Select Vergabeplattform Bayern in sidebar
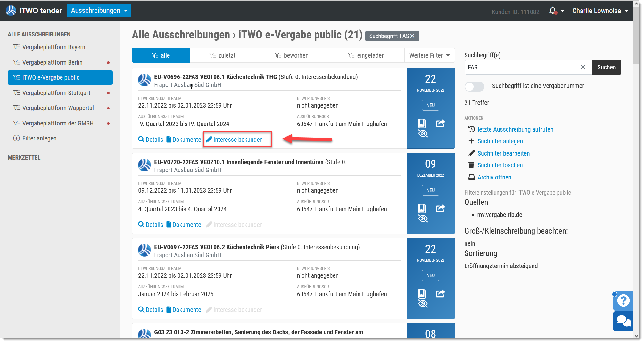Screen dimensions: 644x343 click(60, 47)
